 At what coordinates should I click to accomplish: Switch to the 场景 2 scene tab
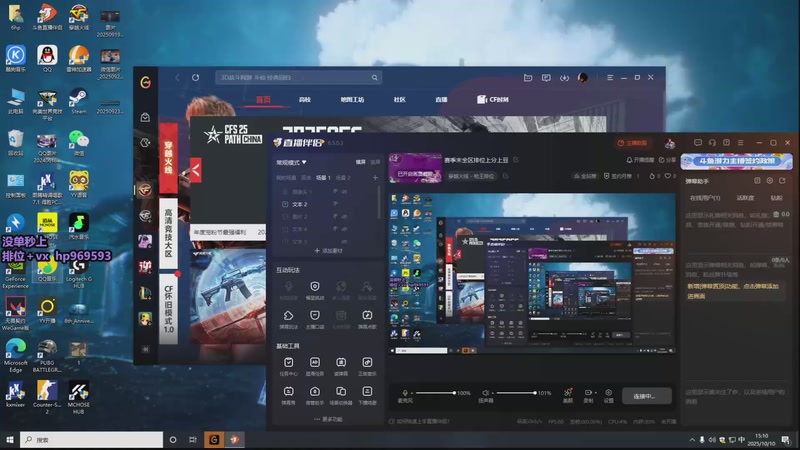(x=343, y=178)
